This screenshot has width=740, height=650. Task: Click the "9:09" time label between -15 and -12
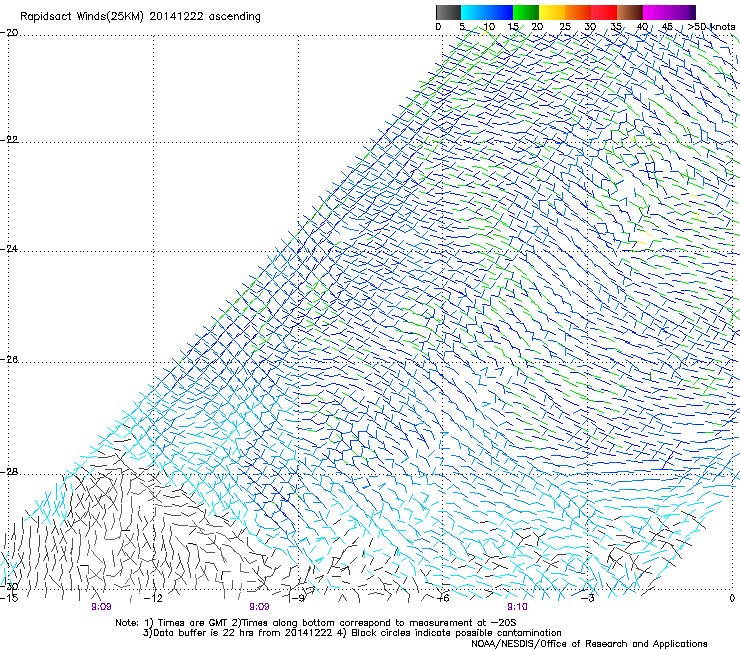pos(101,607)
